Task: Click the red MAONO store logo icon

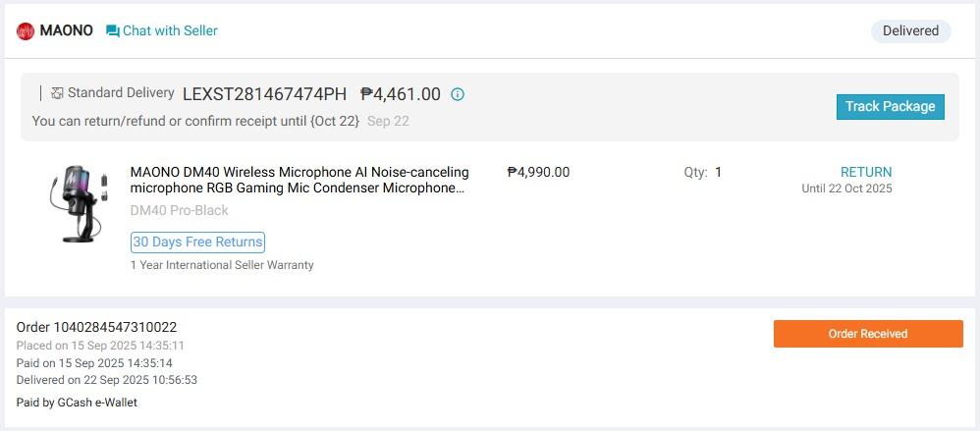Action: point(26,31)
